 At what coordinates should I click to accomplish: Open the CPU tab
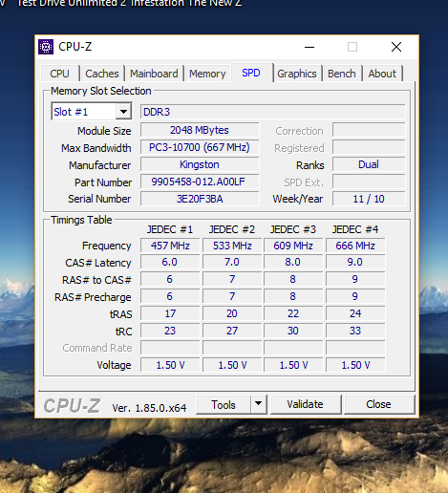(59, 74)
